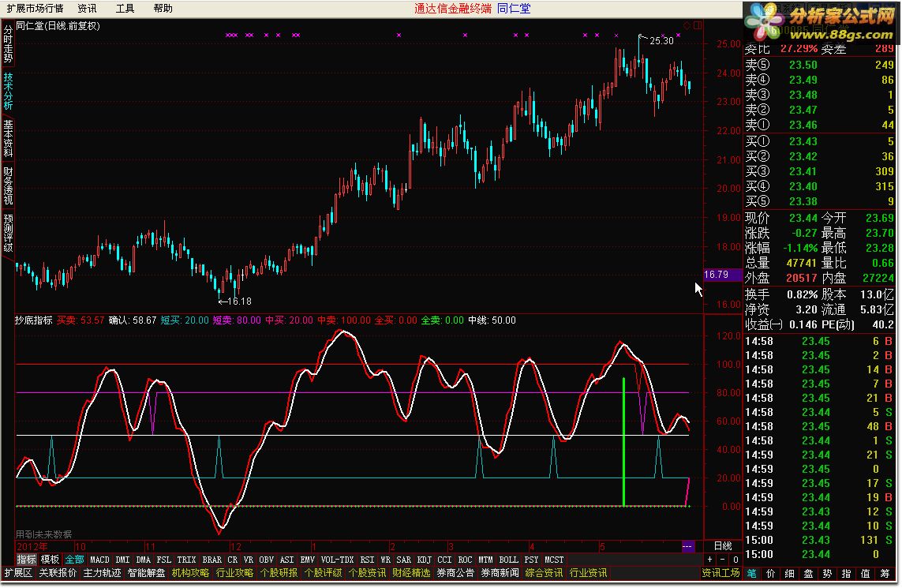Apply the MCST indicator

(x=554, y=560)
